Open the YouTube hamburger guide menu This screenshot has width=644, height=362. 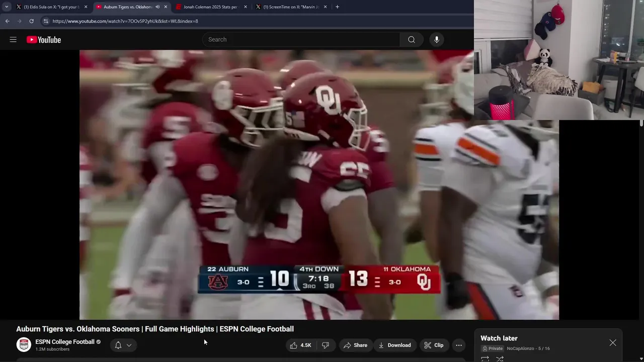click(x=13, y=40)
